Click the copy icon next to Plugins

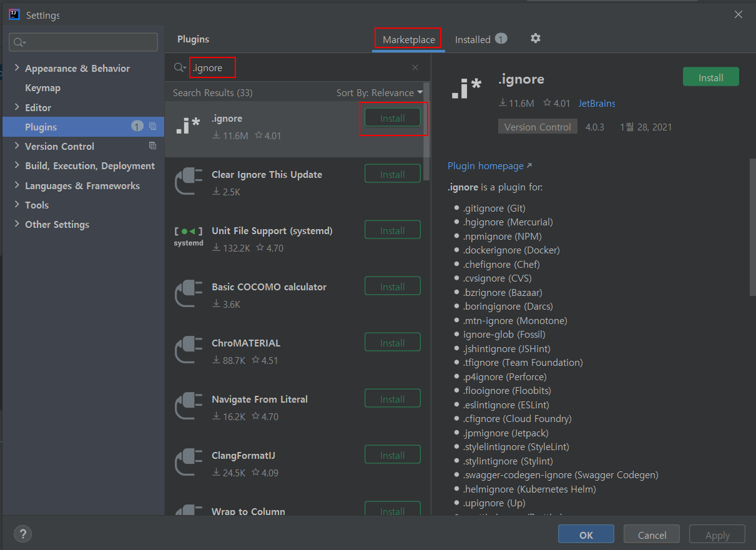coord(153,126)
